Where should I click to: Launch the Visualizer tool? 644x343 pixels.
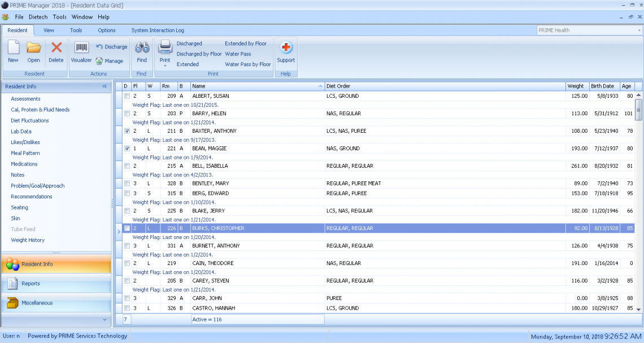[81, 50]
